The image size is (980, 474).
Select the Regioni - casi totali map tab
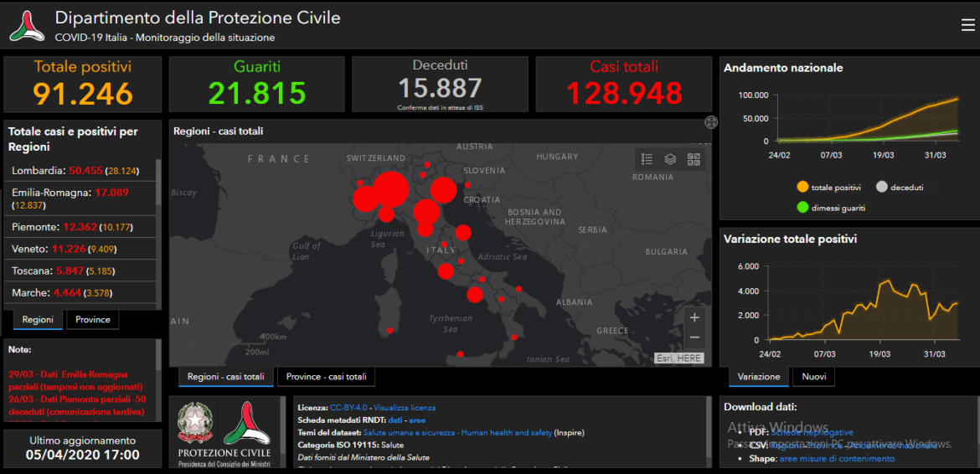(226, 377)
